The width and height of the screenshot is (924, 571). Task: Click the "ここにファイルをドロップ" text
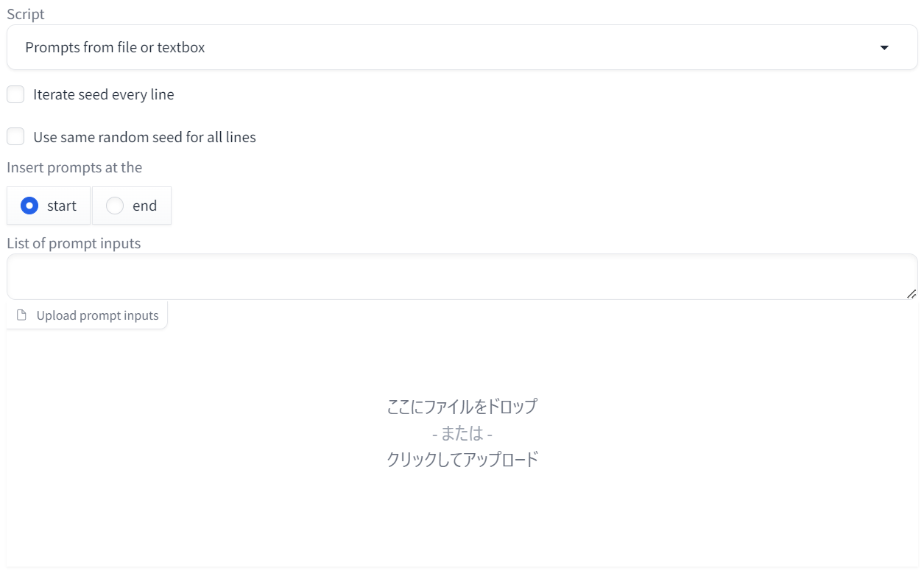tap(462, 406)
